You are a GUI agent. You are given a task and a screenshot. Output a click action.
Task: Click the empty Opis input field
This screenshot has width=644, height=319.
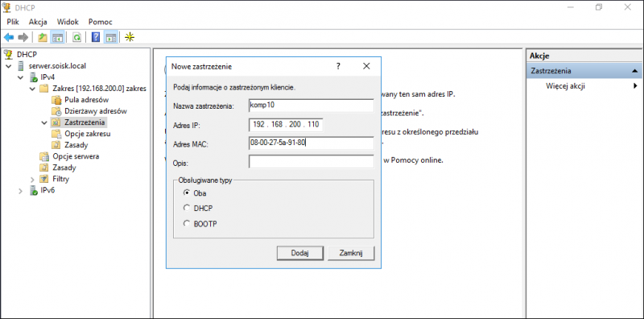pyautogui.click(x=312, y=162)
